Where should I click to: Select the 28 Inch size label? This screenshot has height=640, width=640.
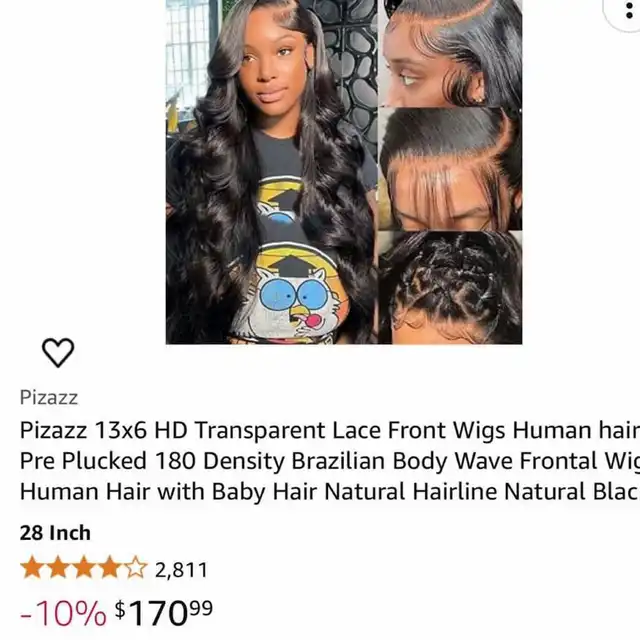[x=55, y=533]
